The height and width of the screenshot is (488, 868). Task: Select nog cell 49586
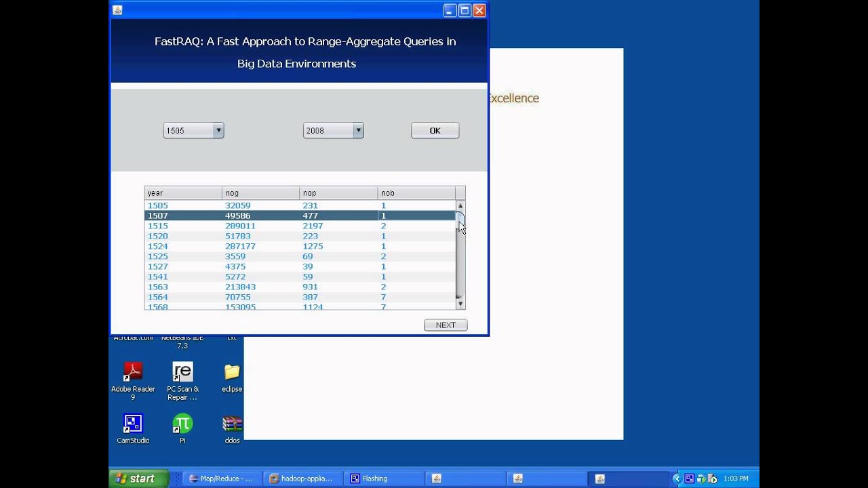pyautogui.click(x=260, y=216)
